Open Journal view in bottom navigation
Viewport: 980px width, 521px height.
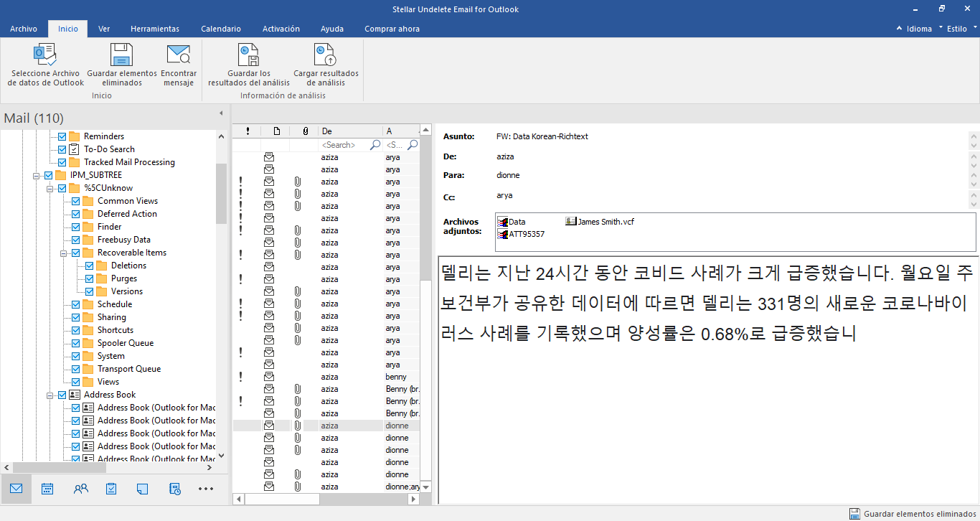174,489
